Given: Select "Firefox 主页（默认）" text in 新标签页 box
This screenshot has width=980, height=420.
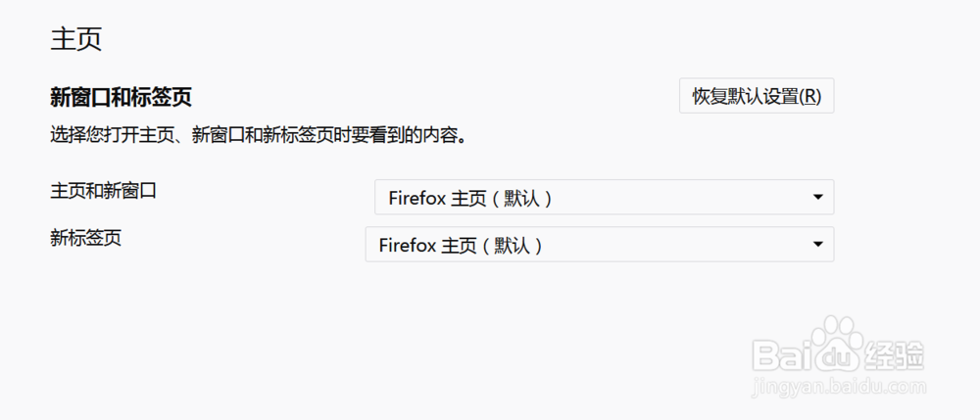Looking at the screenshot, I should coord(462,245).
